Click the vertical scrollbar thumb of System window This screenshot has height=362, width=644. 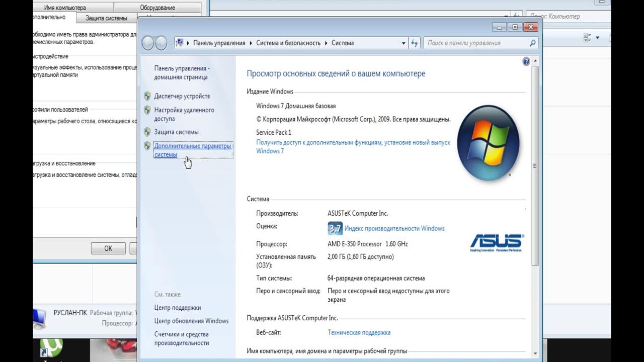[535, 166]
